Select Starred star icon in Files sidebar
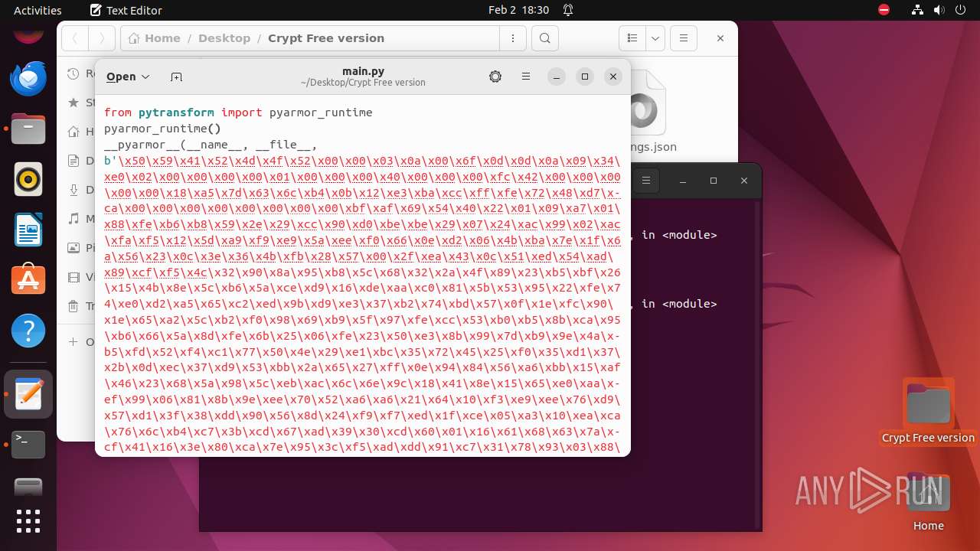Image resolution: width=980 pixels, height=551 pixels. [73, 102]
